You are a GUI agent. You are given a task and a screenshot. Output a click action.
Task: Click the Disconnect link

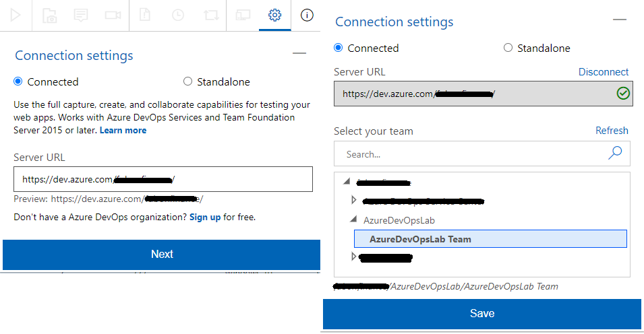click(603, 72)
